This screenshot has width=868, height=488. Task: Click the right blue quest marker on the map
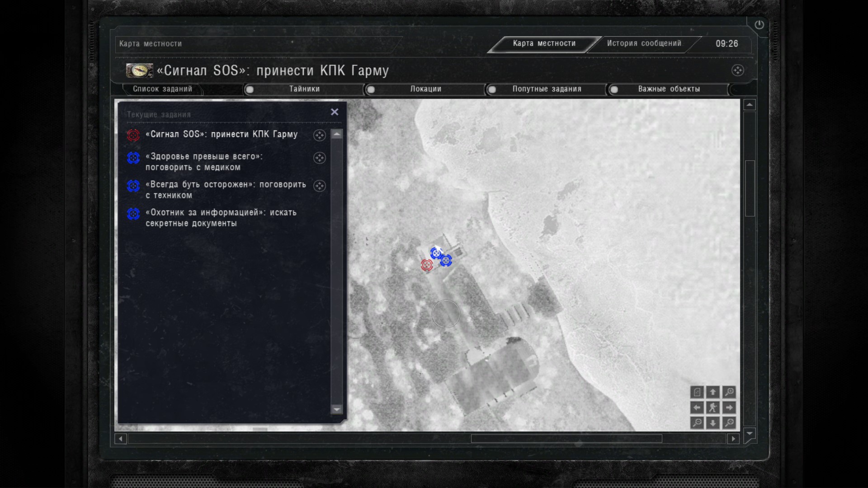(x=446, y=260)
